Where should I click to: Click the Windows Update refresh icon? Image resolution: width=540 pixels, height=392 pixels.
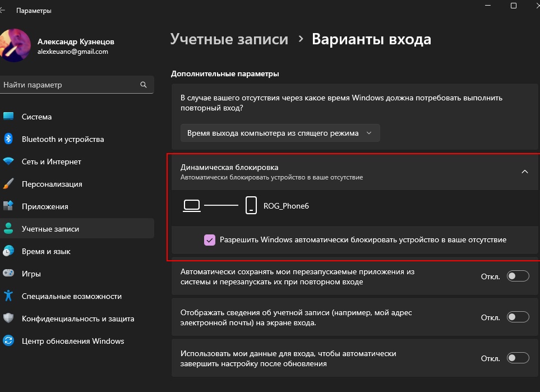(x=8, y=340)
